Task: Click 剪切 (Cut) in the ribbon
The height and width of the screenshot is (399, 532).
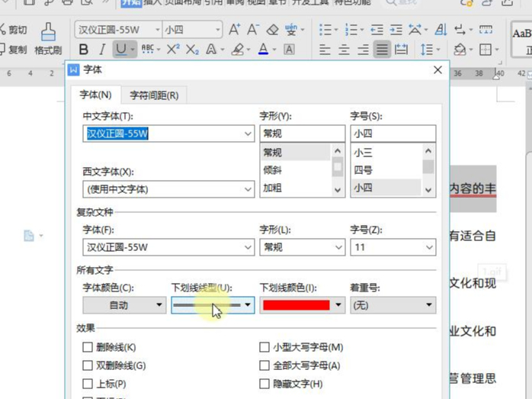Action: (14, 30)
